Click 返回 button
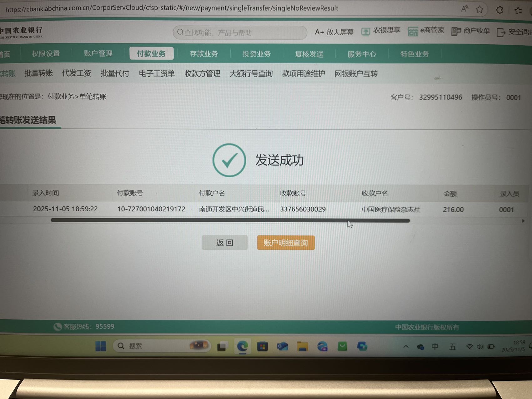This screenshot has width=532, height=399. point(224,243)
